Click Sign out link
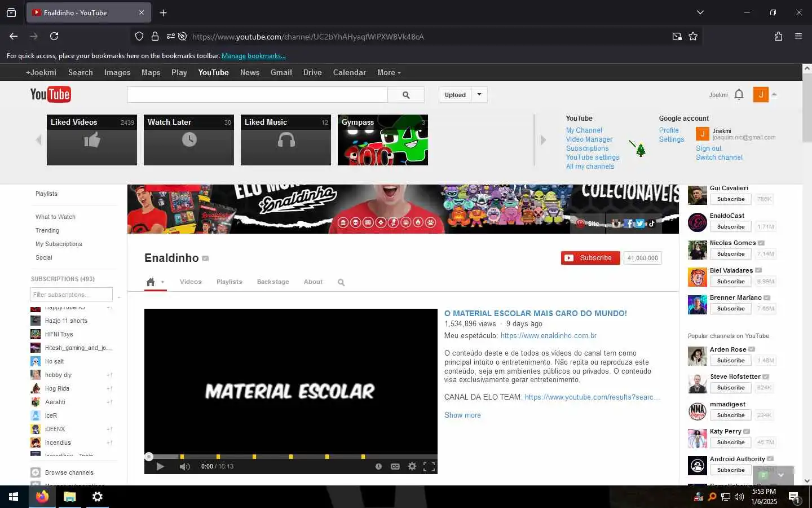812x508 pixels. 708,148
